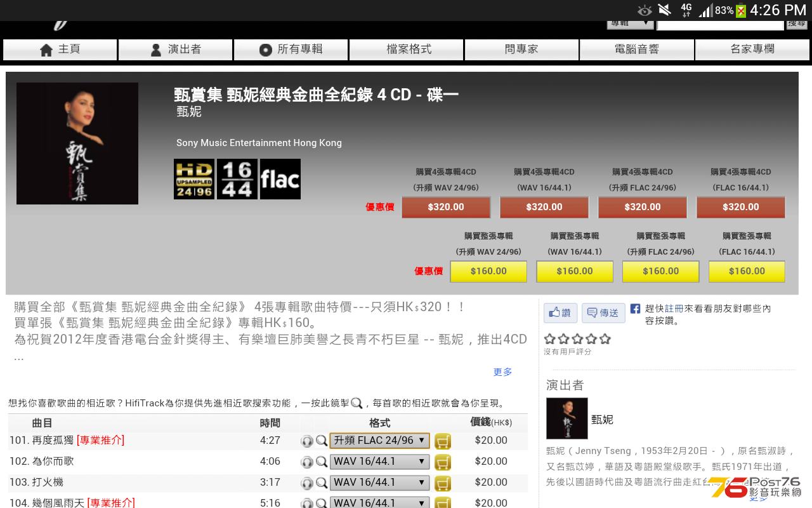The image size is (812, 508).
Task: Tap the muted sound status icon
Action: (x=664, y=10)
